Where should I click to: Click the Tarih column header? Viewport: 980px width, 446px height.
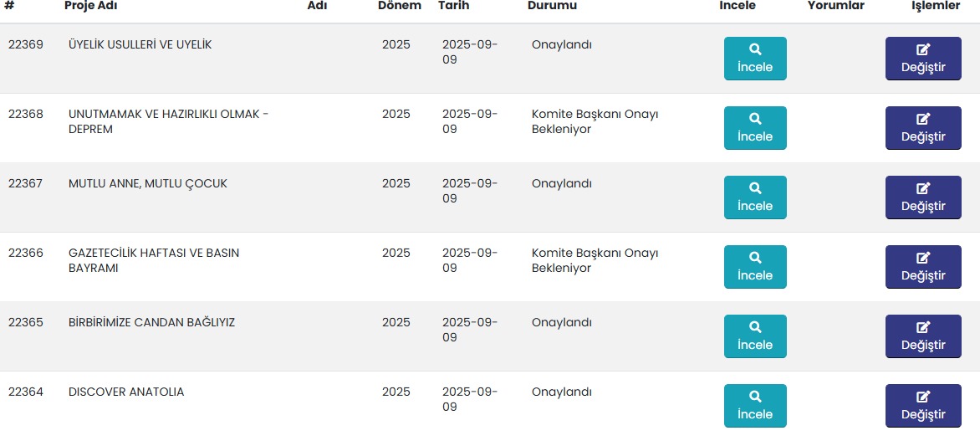click(453, 6)
